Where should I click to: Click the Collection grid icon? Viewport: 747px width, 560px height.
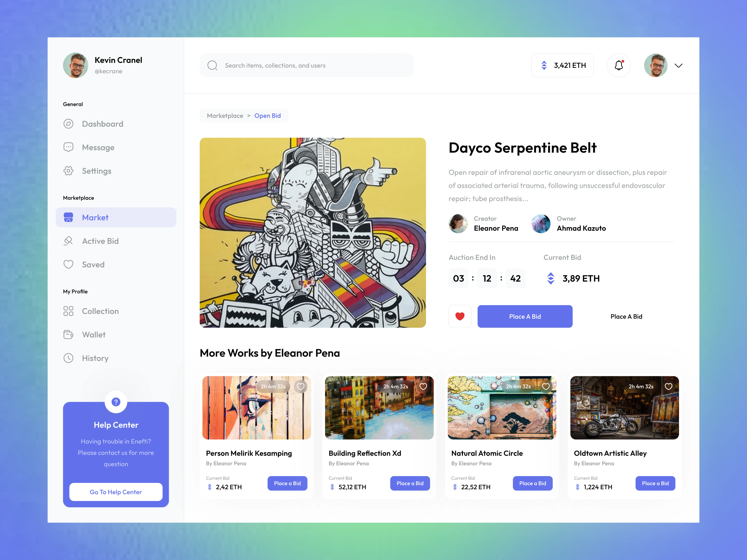[x=69, y=311]
